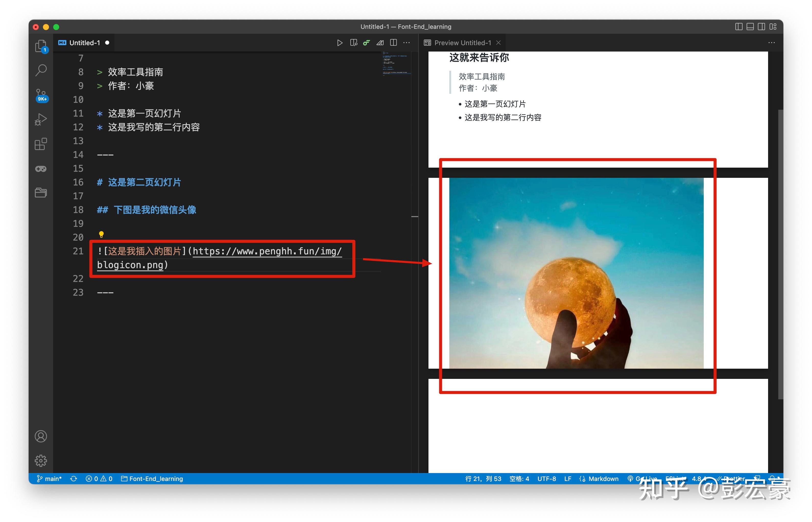
Task: Open Markdown preview to the side
Action: 353,43
